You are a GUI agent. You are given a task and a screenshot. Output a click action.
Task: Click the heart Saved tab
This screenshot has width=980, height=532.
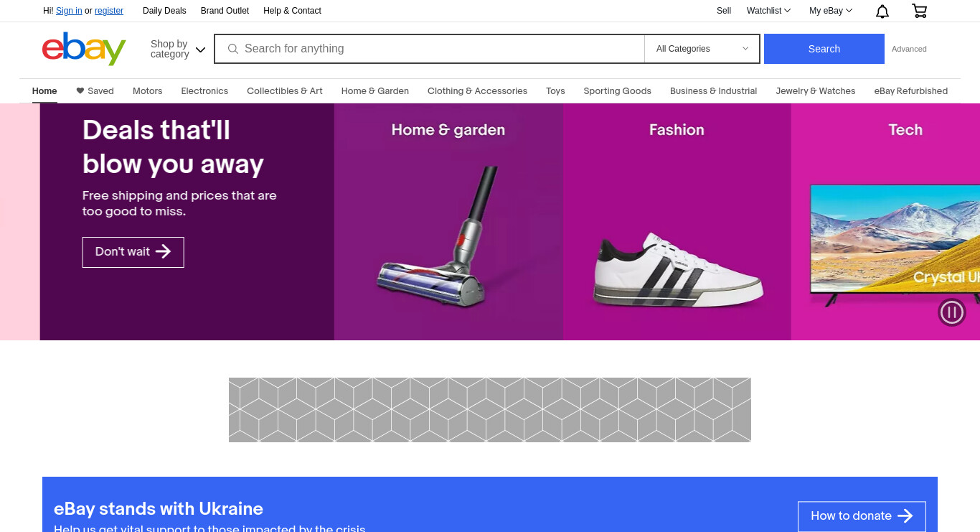click(95, 91)
